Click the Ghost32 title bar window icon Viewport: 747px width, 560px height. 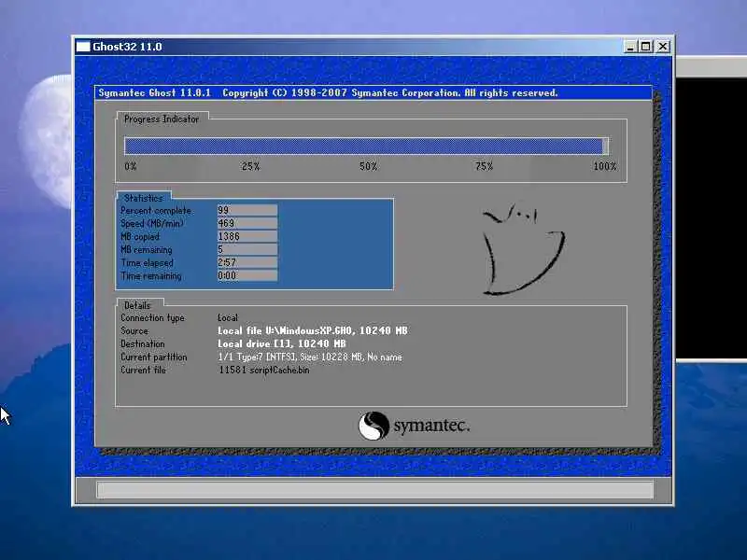coord(83,47)
